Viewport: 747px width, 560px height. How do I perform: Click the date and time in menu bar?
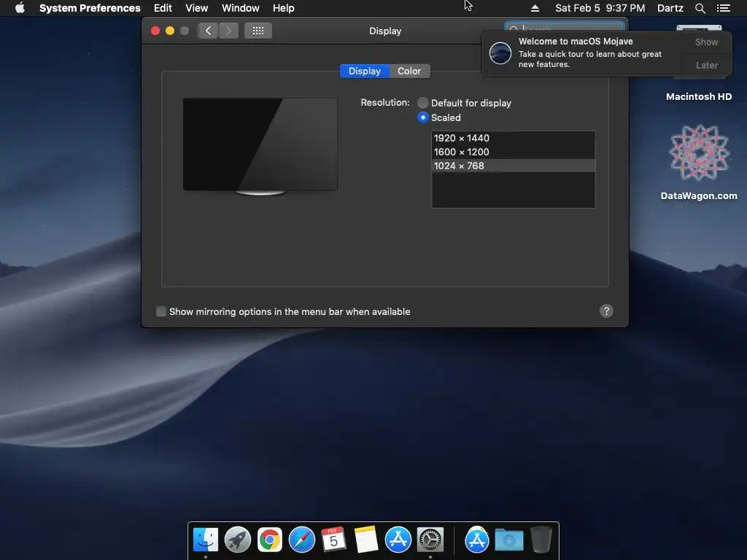[600, 8]
